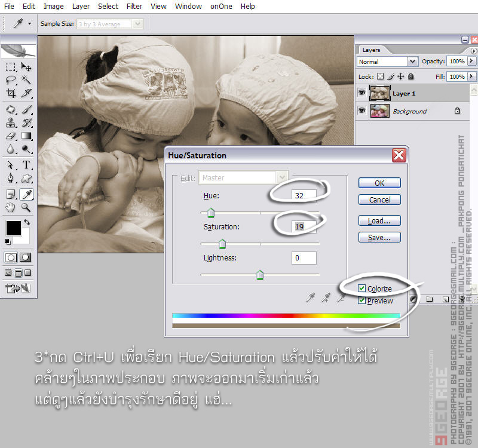This screenshot has width=478, height=448.
Task: Confirm Hue/Saturation with OK
Action: click(x=379, y=183)
